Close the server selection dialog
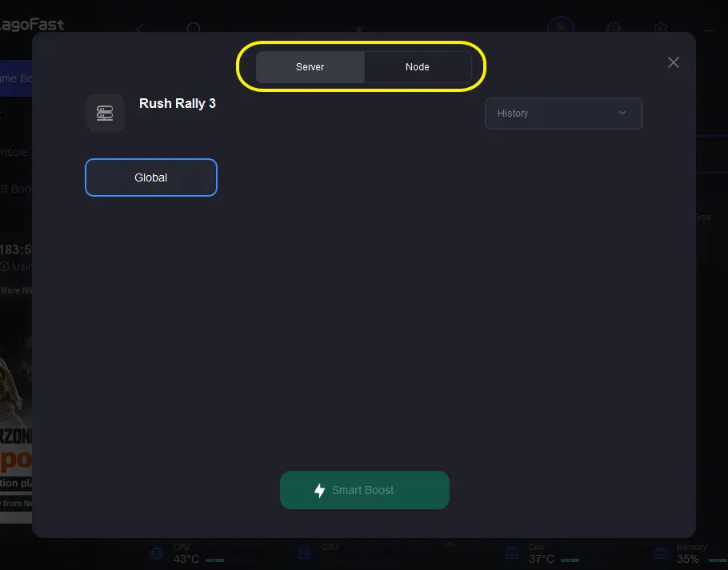 (674, 62)
